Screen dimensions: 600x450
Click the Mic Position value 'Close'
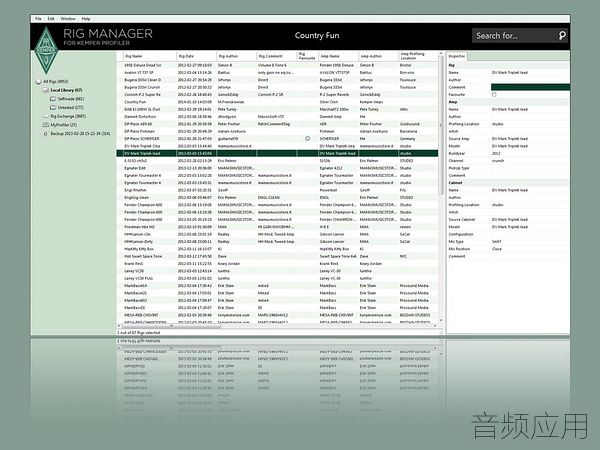(x=497, y=249)
